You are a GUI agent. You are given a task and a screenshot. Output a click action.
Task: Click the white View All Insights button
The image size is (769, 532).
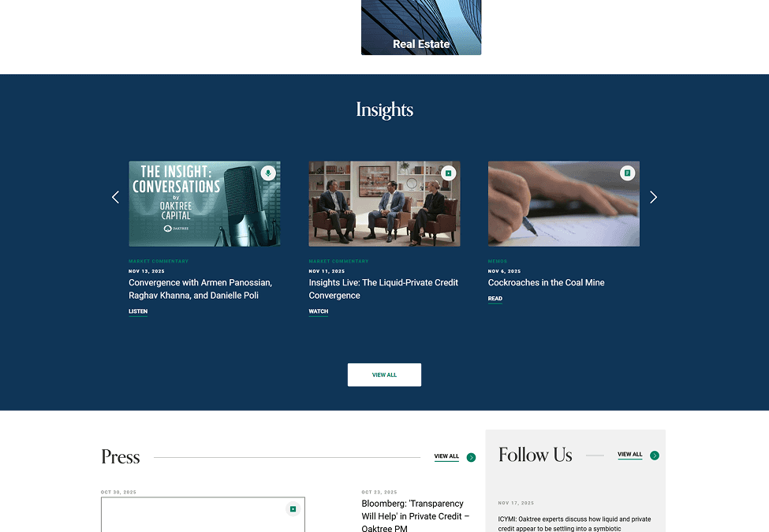385,374
